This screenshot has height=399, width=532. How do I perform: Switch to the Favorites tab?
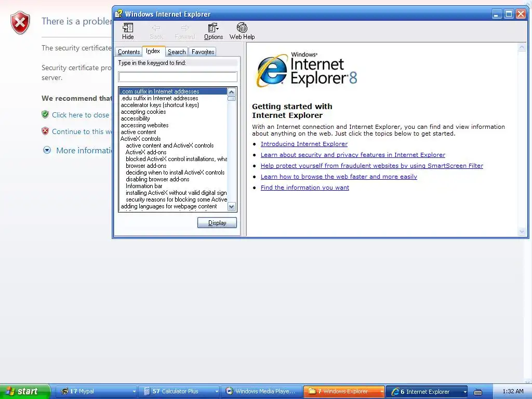coord(203,52)
